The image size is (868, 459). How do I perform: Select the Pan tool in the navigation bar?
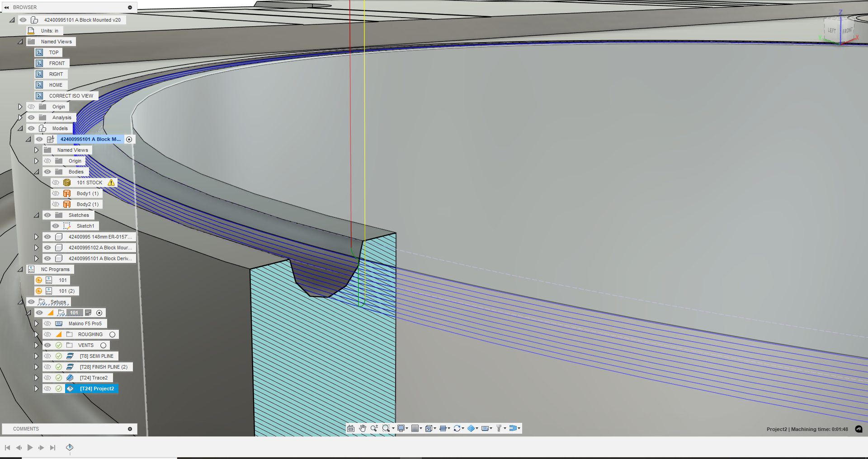point(363,428)
